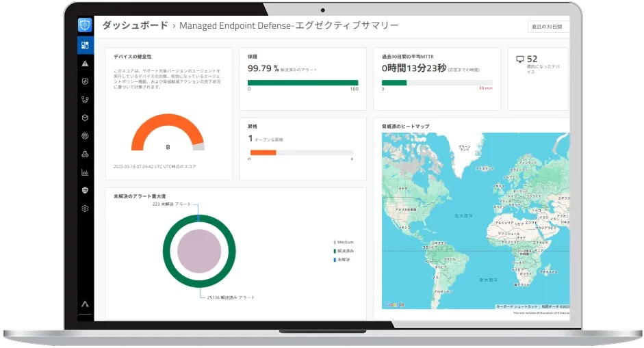
Task: Click the Arctic Wolf logo at sidebar bottom
Action: point(85,304)
